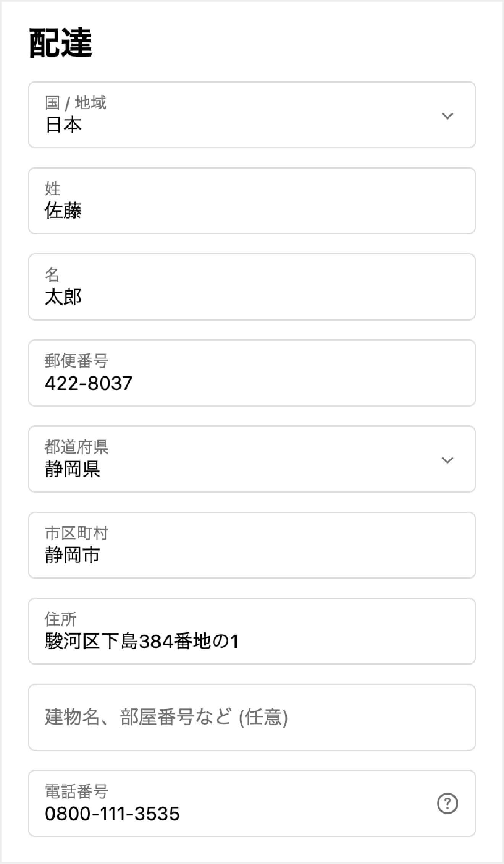The height and width of the screenshot is (864, 504).
Task: Focus the empty 建物名、部屋番号など field
Action: pos(252,717)
